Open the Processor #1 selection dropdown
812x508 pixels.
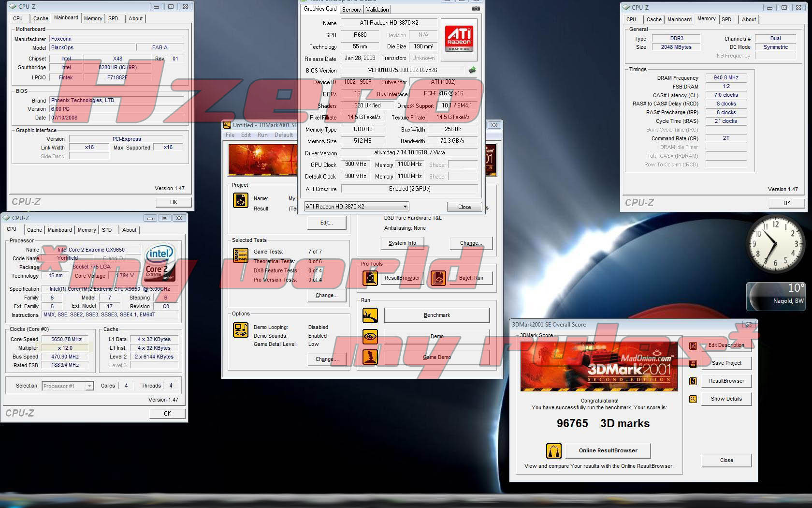(68, 386)
